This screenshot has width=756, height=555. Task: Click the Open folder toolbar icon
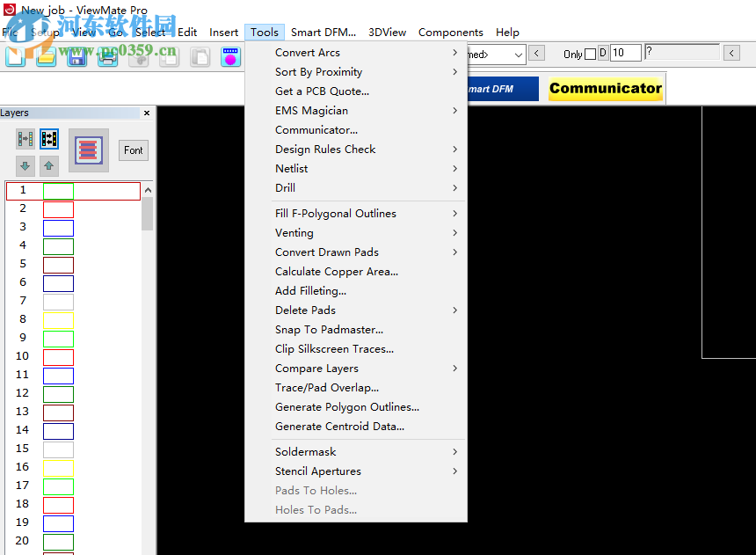[x=46, y=57]
